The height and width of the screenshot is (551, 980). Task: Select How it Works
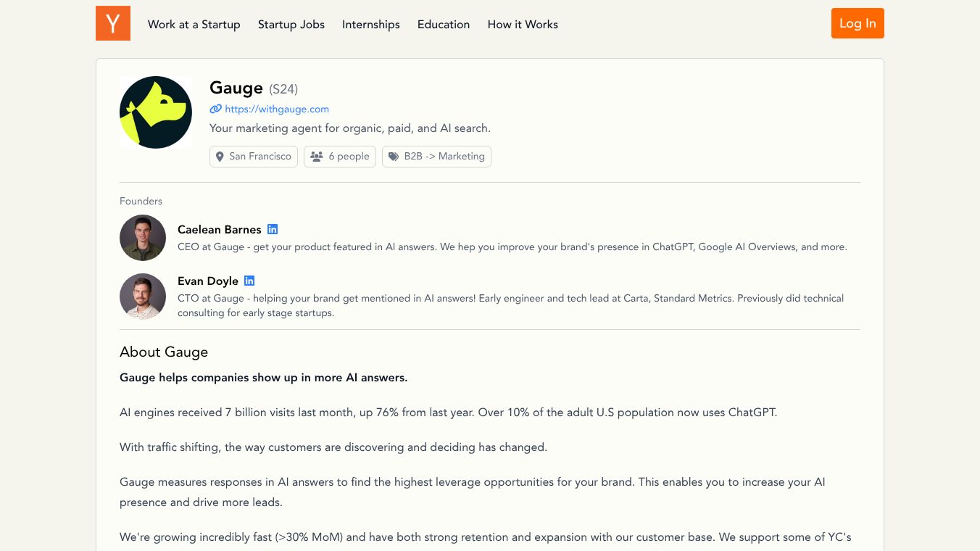[523, 24]
